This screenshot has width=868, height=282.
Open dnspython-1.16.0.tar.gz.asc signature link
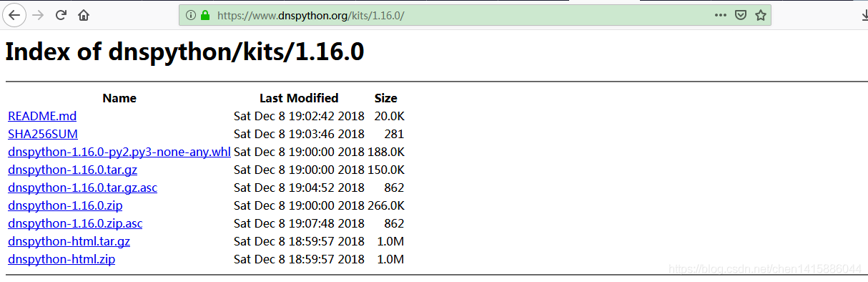click(x=82, y=188)
